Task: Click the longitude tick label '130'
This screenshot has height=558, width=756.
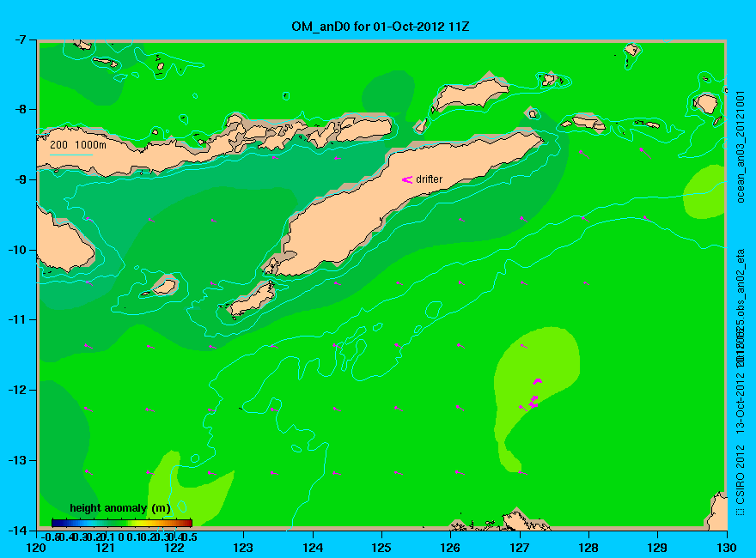Action: click(727, 548)
